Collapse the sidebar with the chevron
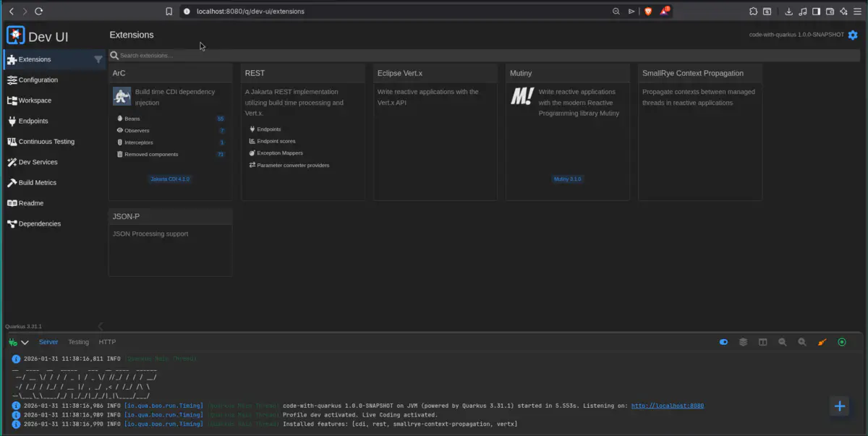The image size is (868, 436). point(101,327)
